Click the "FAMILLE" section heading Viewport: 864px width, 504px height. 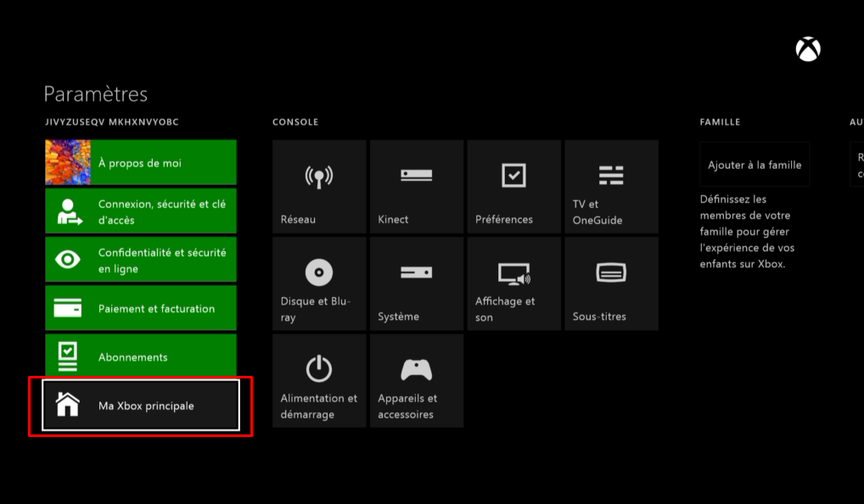(x=721, y=121)
